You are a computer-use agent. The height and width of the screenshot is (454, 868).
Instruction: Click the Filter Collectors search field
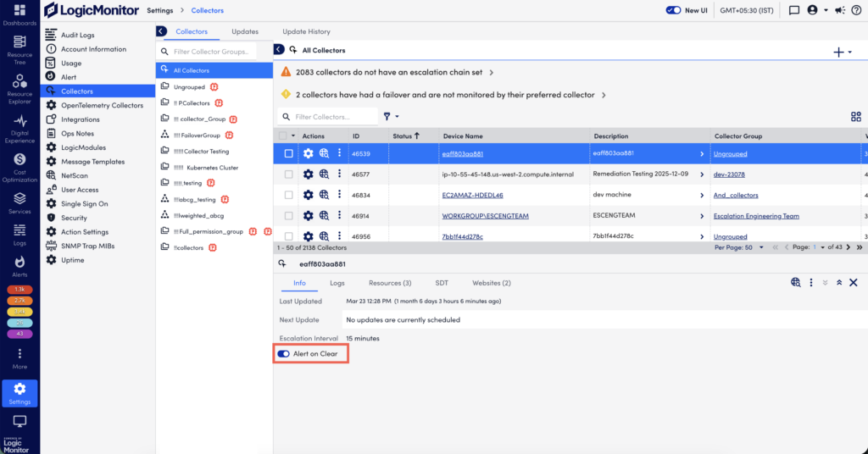328,117
